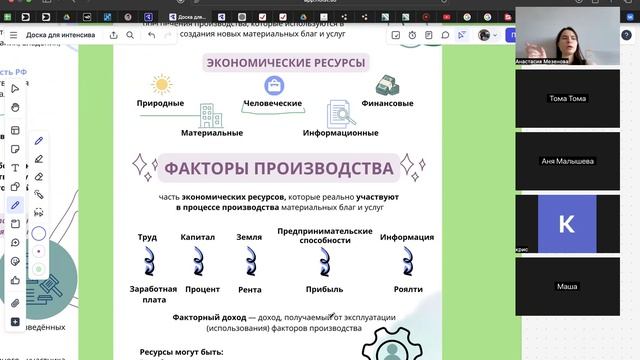This screenshot has height=360, width=640.
Task: Click the Ресурсы могут быть: text
Action: [181, 352]
